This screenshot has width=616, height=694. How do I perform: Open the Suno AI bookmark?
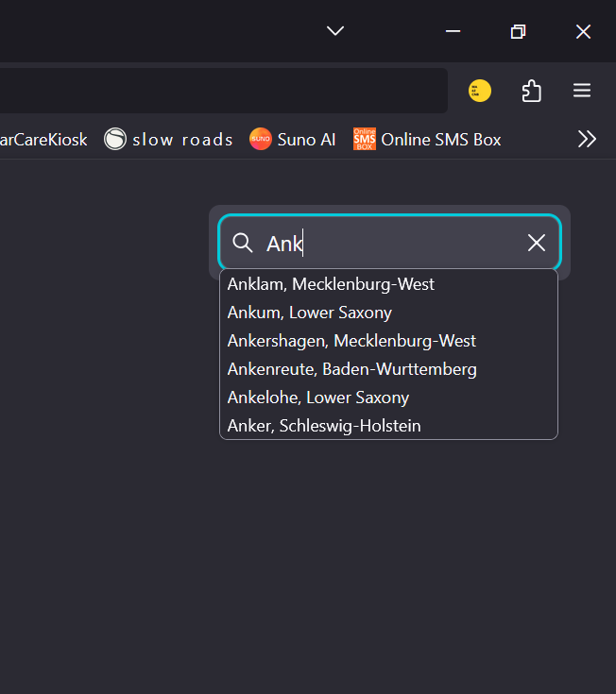tap(293, 140)
